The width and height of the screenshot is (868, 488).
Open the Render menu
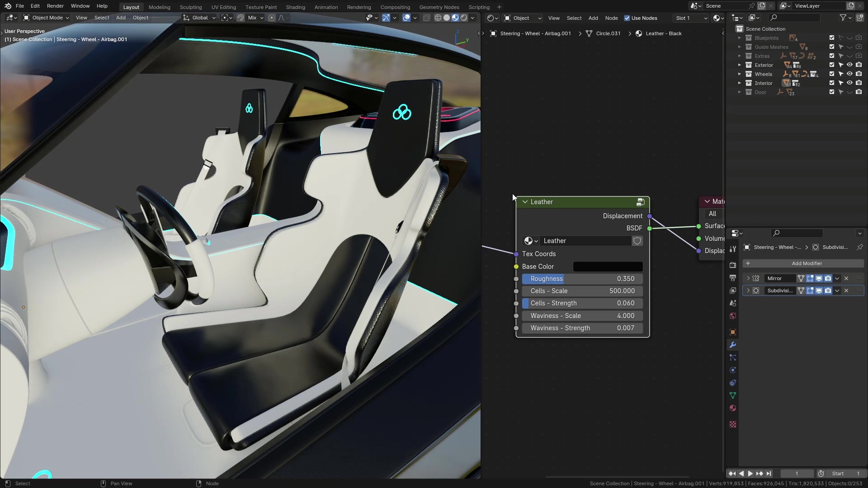coord(55,6)
